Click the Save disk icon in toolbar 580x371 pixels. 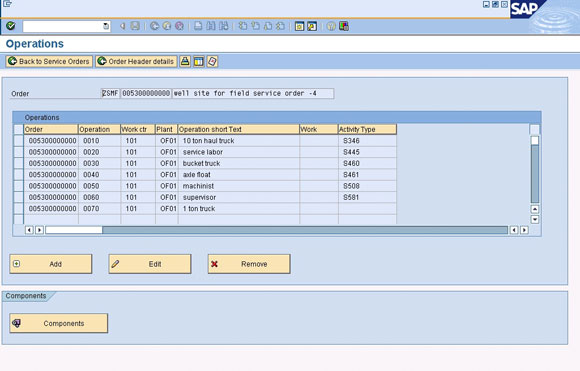coord(135,26)
